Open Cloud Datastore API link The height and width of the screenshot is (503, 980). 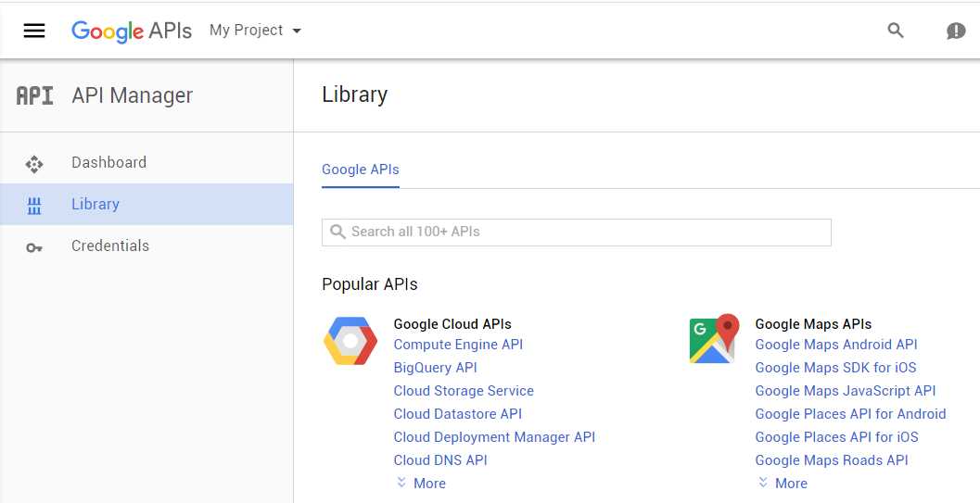(457, 414)
